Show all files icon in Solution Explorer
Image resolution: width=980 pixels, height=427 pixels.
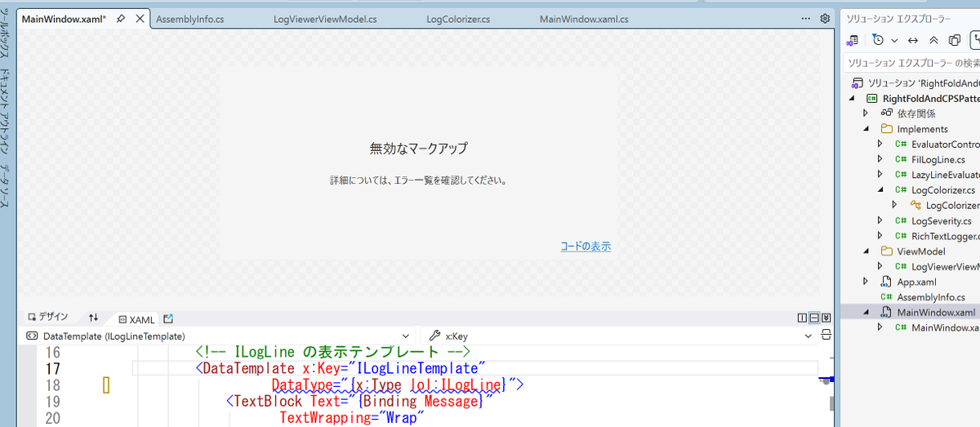coord(955,40)
